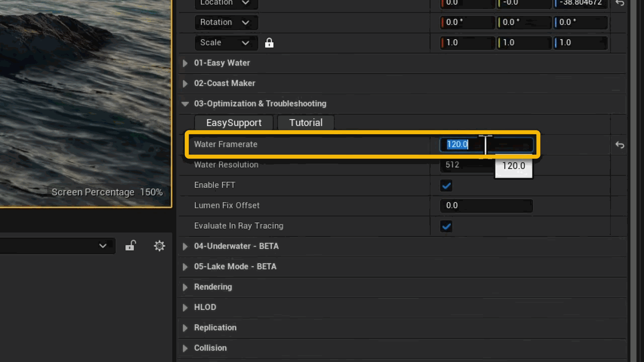Reset Location value with arrow icon

(x=620, y=3)
